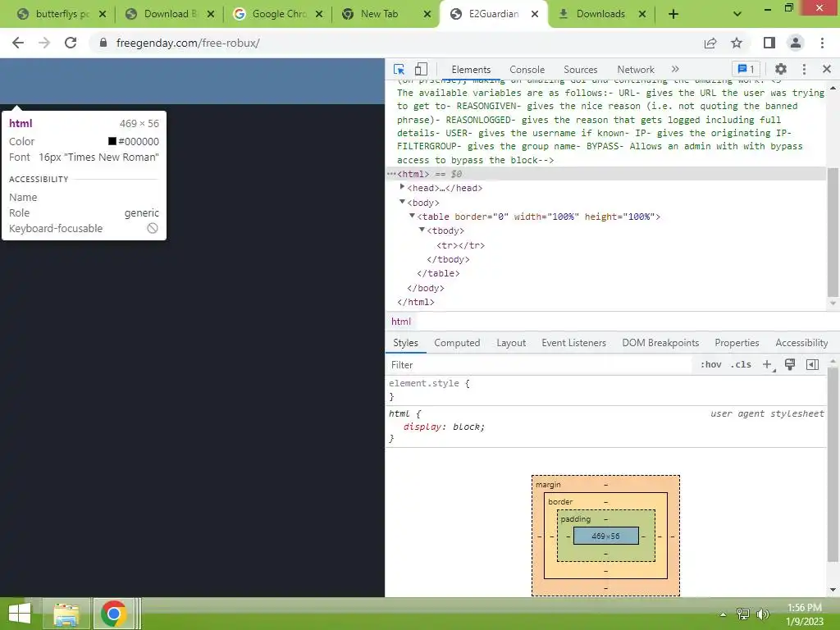Viewport: 840px width, 630px height.
Task: Click the black #000000 color swatch
Action: (112, 141)
